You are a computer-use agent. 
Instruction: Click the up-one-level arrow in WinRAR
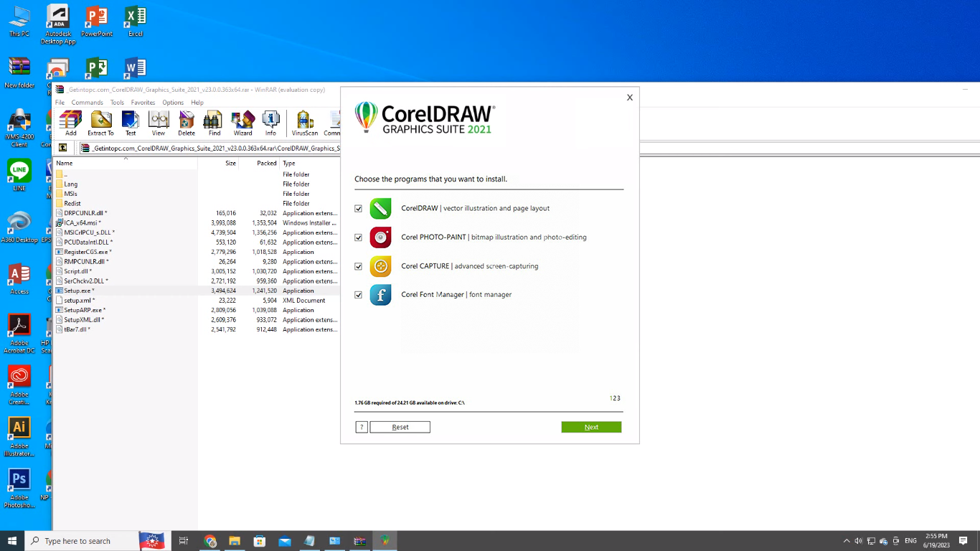pos(63,148)
